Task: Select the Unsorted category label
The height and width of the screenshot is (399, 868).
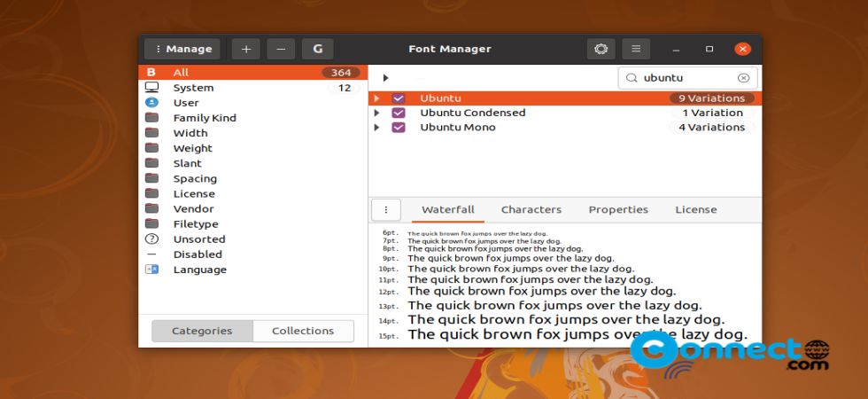Action: [199, 239]
